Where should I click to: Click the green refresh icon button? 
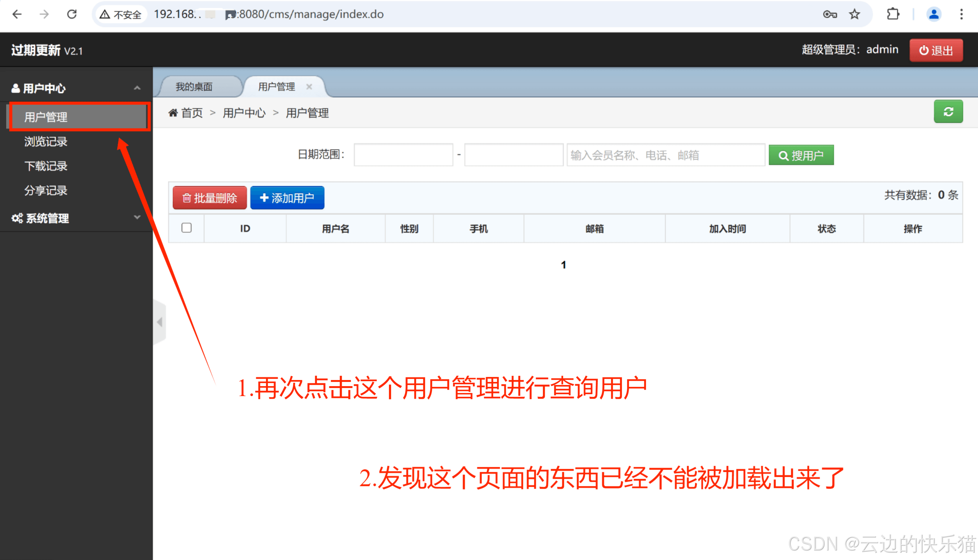click(948, 112)
